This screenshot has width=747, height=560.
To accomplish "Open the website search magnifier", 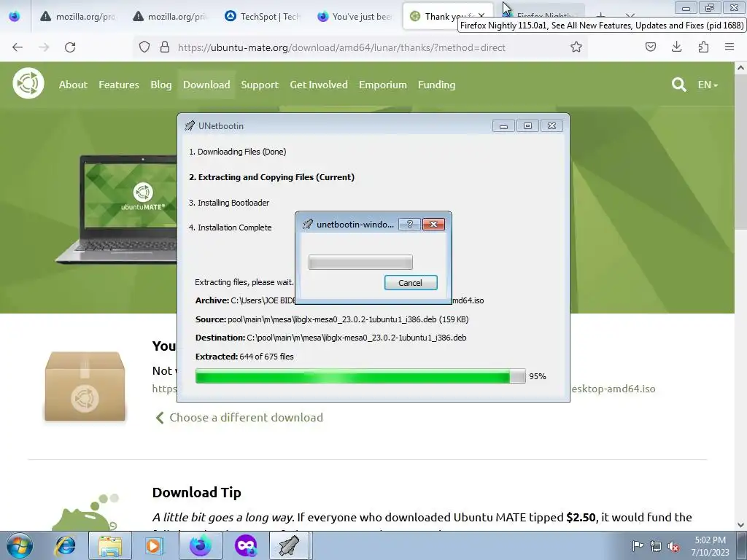I will [x=678, y=85].
